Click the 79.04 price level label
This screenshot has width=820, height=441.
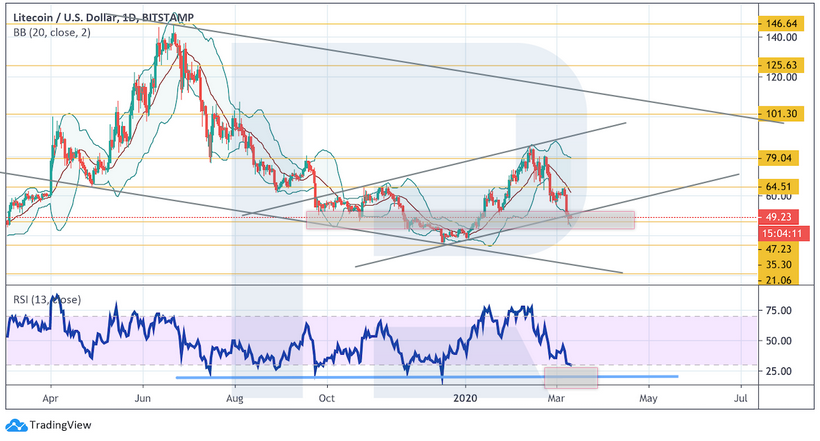[777, 158]
